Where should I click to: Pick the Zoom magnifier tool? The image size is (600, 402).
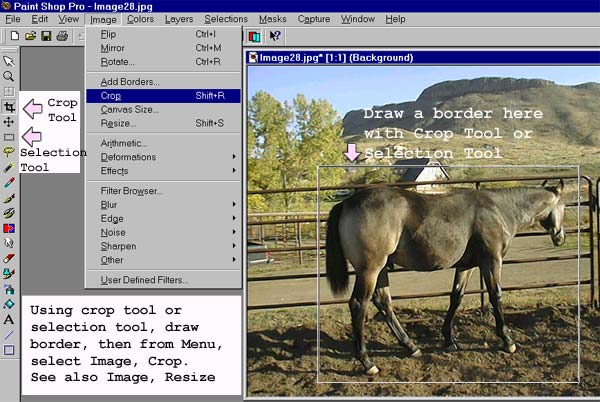(x=9, y=76)
